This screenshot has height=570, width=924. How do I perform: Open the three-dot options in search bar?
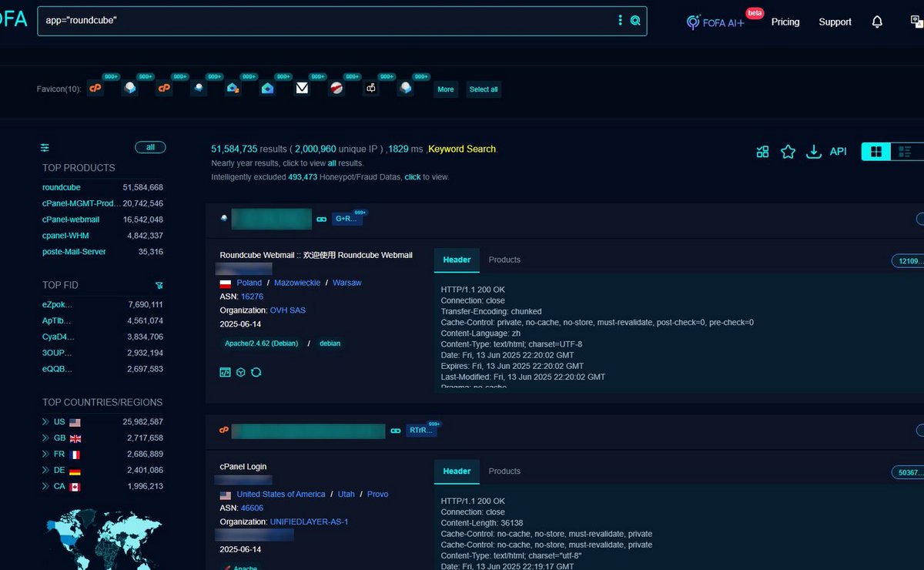pyautogui.click(x=620, y=21)
